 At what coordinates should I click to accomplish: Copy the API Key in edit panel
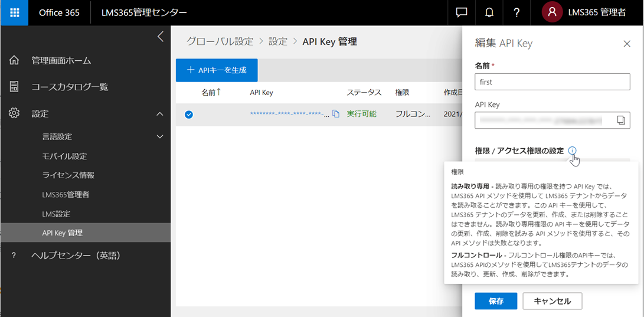(x=620, y=120)
